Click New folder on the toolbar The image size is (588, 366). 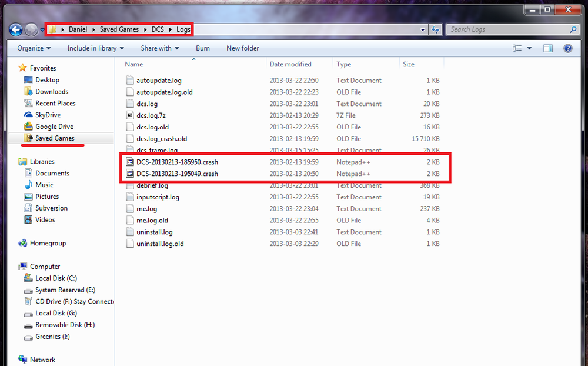click(242, 48)
